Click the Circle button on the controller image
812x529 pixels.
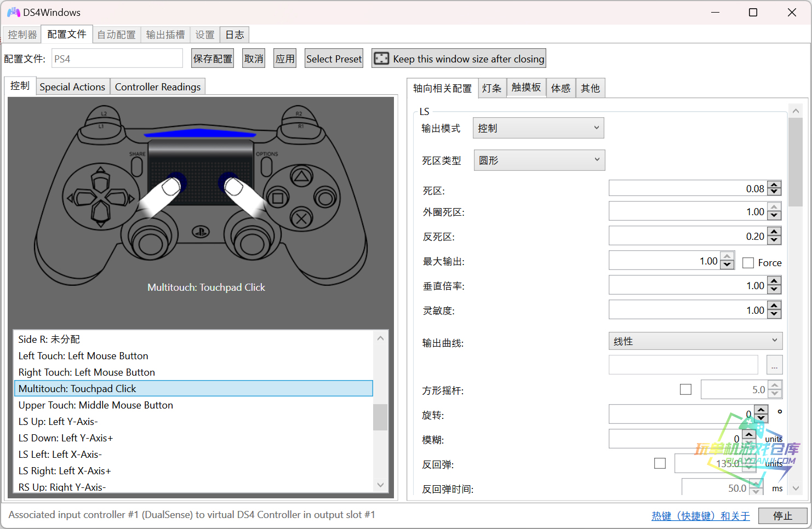click(x=325, y=198)
